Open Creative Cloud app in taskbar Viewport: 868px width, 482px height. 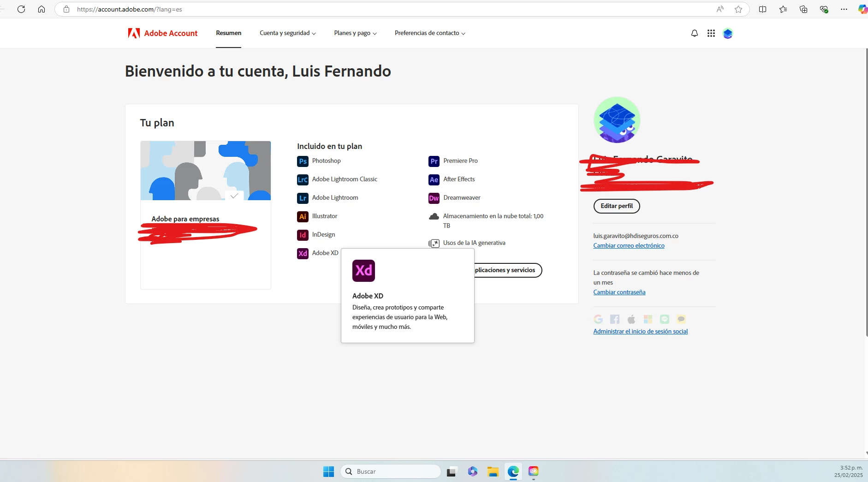pyautogui.click(x=534, y=471)
